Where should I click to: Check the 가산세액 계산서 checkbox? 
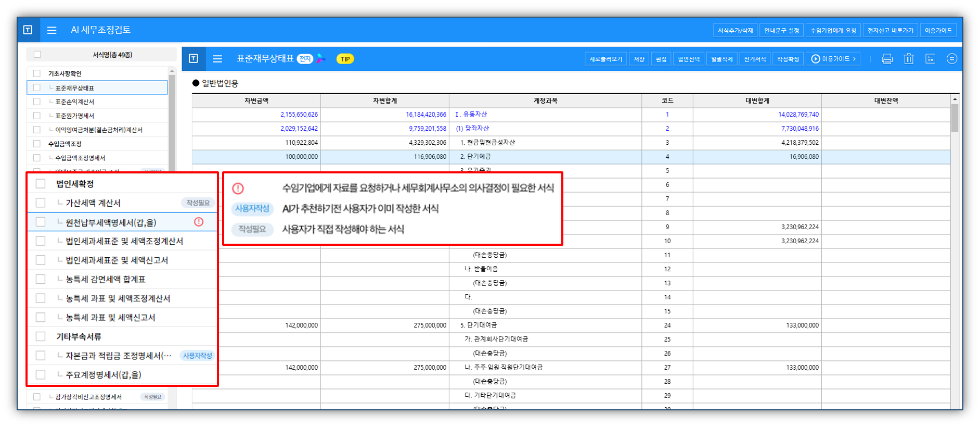pos(41,203)
